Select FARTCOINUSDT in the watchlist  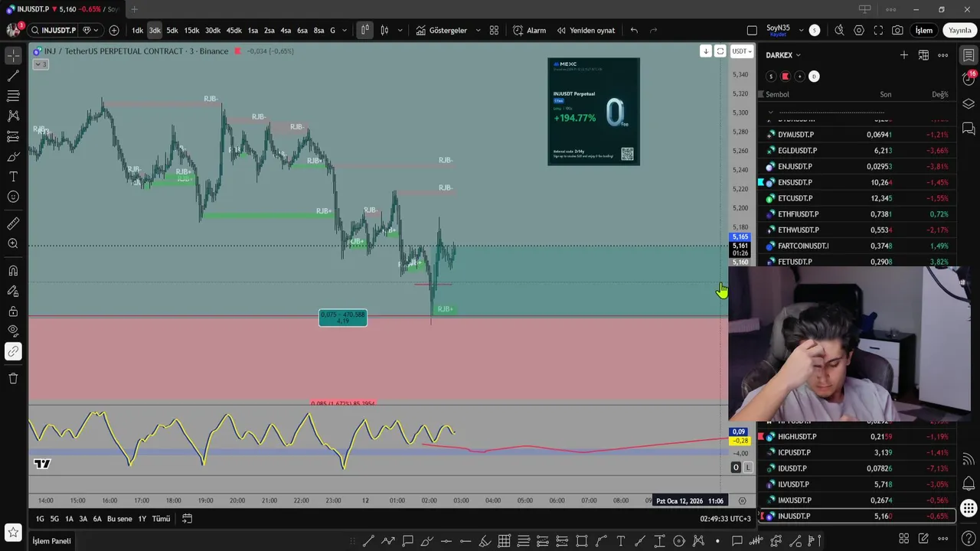(x=857, y=246)
